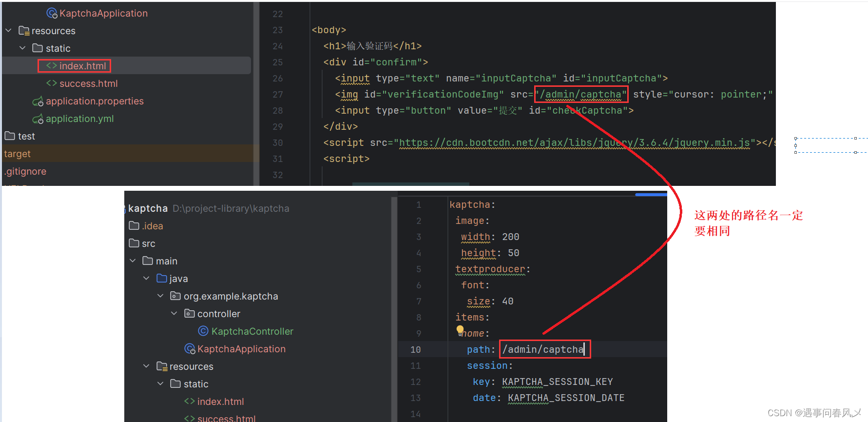Select the kaptcha project root node
This screenshot has height=422, width=868.
148,208
